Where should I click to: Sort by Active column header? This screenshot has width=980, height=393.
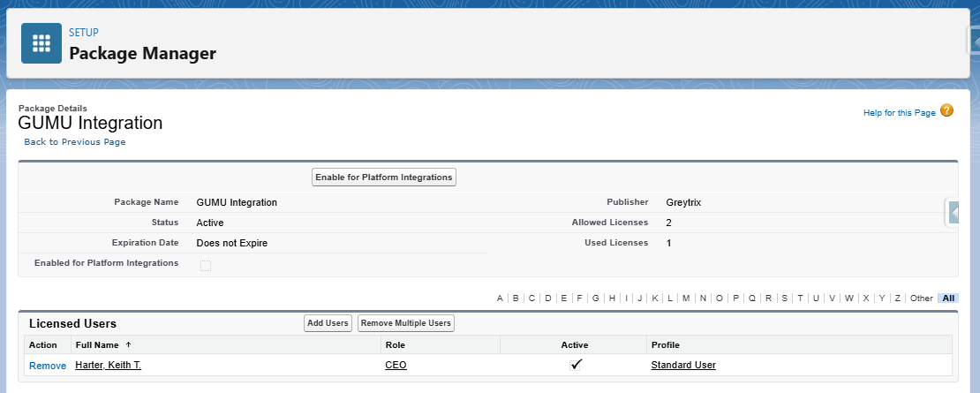point(575,345)
